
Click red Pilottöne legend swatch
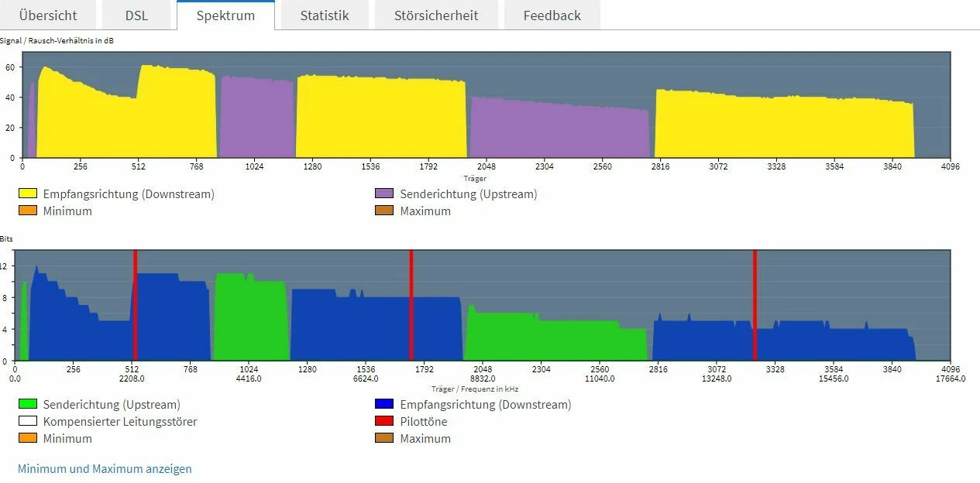tap(384, 422)
